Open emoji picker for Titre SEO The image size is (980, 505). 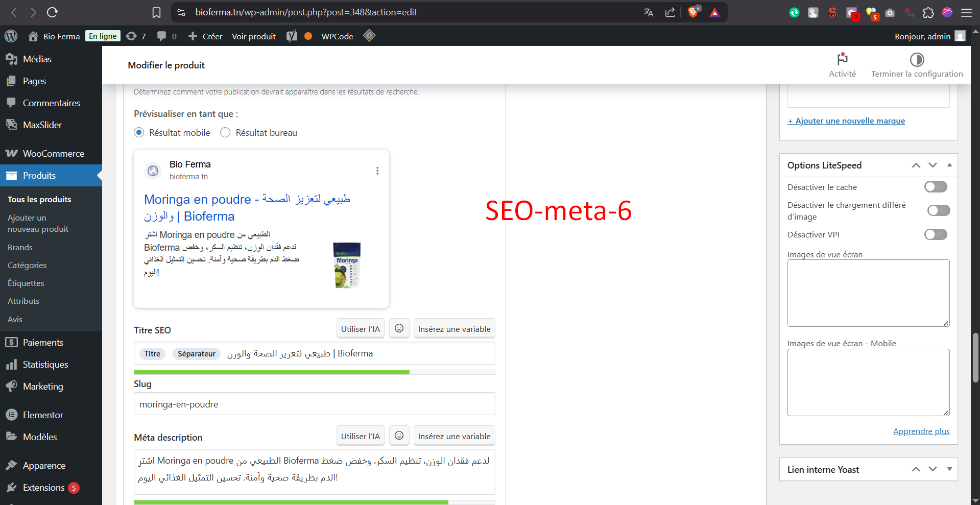[x=399, y=328]
